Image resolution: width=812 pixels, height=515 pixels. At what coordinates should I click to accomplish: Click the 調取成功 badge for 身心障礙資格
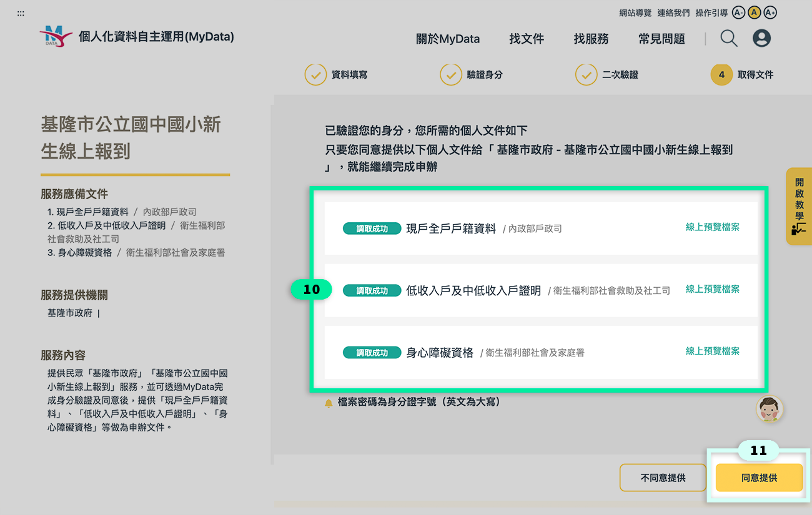(372, 353)
